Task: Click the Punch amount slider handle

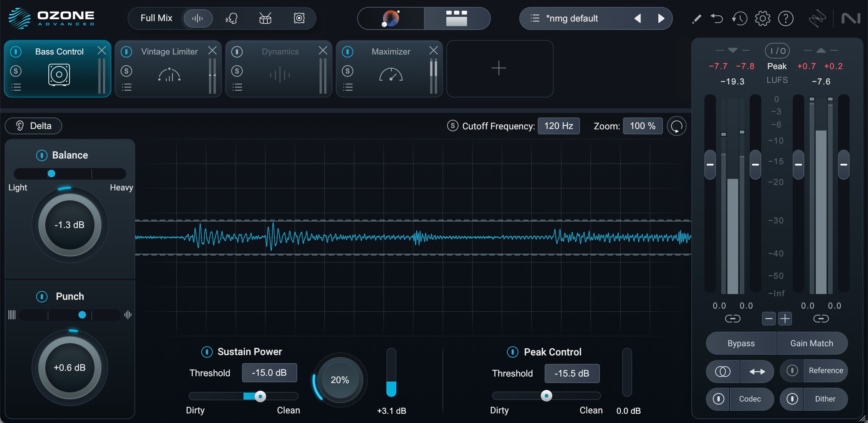Action: pos(81,315)
